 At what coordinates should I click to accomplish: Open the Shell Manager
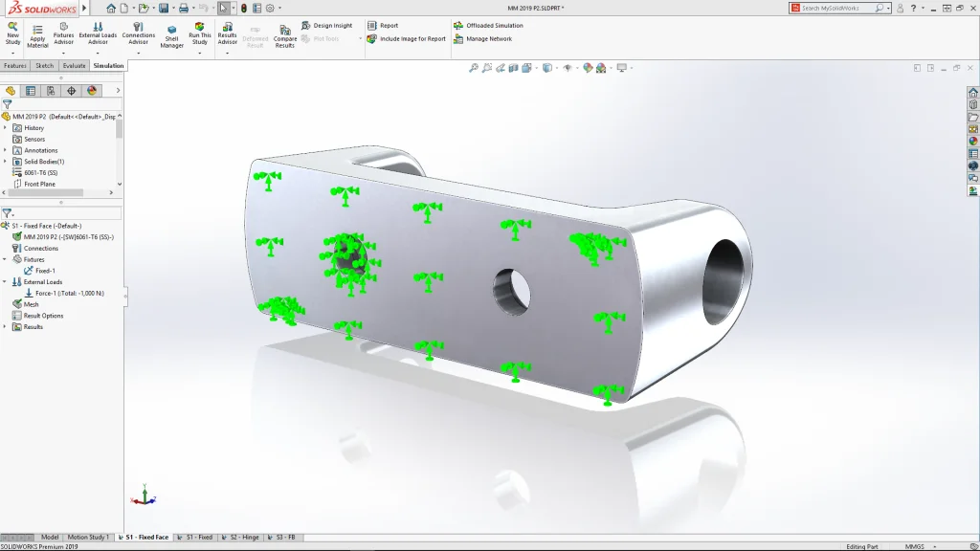point(171,37)
